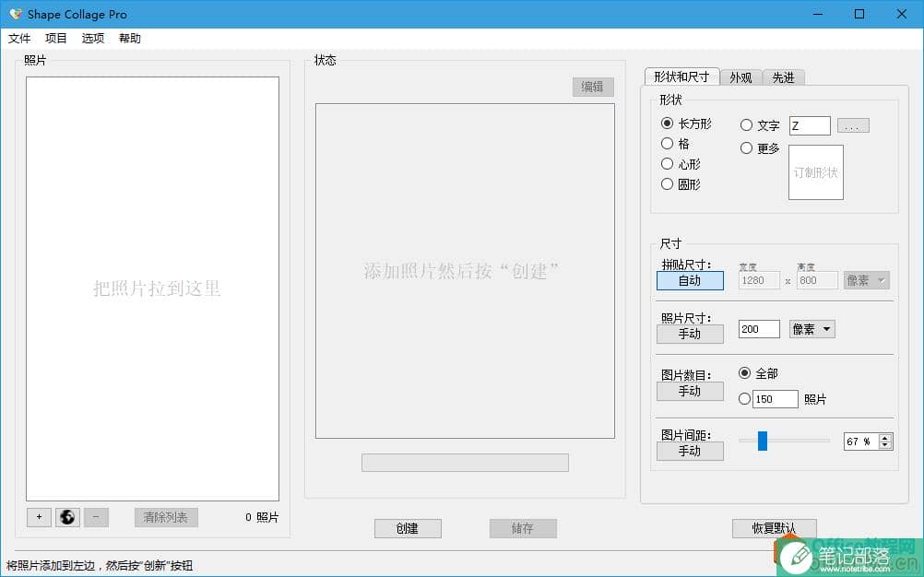924x577 pixels.
Task: Click the photo count field 150
Action: click(775, 398)
